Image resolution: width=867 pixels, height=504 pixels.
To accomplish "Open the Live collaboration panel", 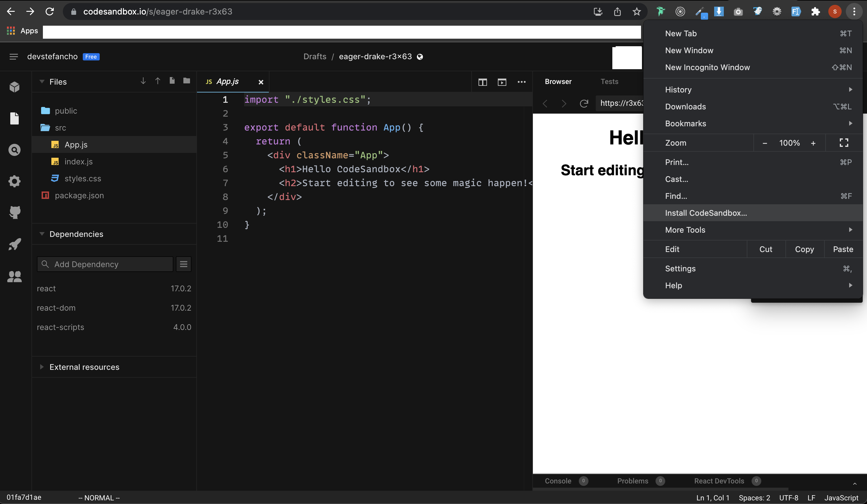I will tap(15, 276).
